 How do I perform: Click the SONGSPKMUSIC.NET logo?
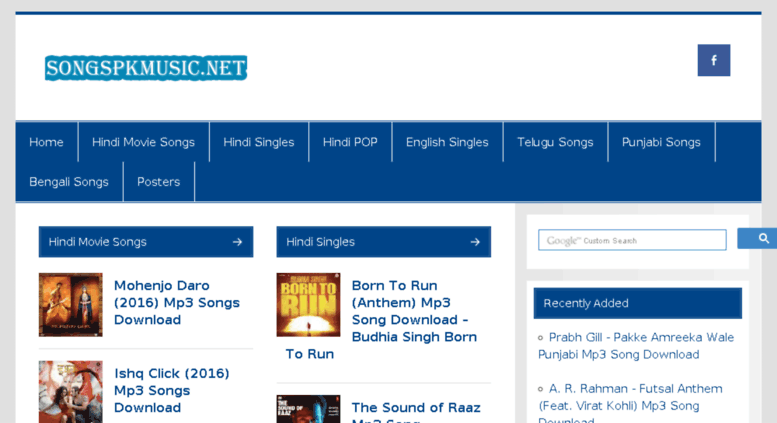click(146, 68)
